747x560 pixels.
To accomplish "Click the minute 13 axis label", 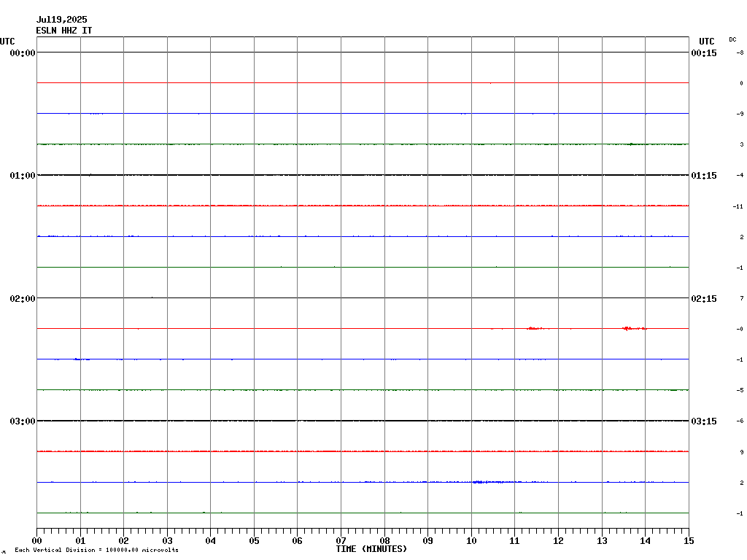I will click(x=602, y=541).
